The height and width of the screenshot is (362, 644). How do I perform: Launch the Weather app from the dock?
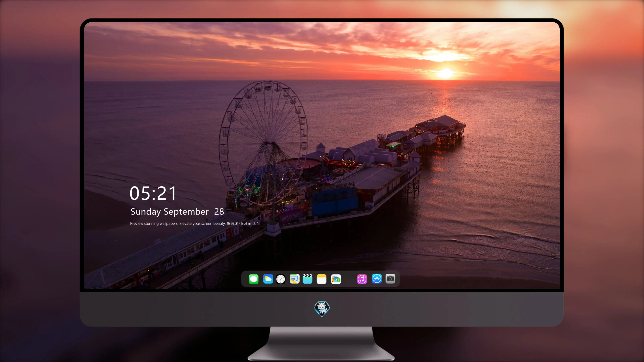point(268,279)
